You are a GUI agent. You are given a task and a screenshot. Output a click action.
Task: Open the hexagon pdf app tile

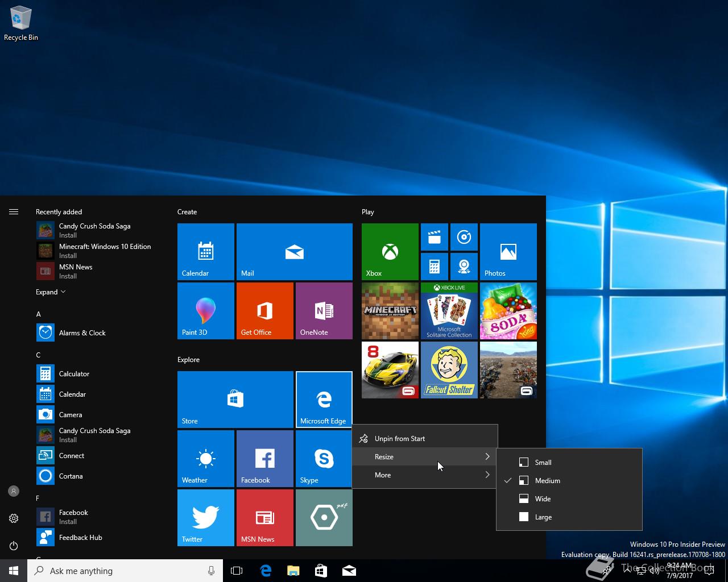(x=324, y=518)
